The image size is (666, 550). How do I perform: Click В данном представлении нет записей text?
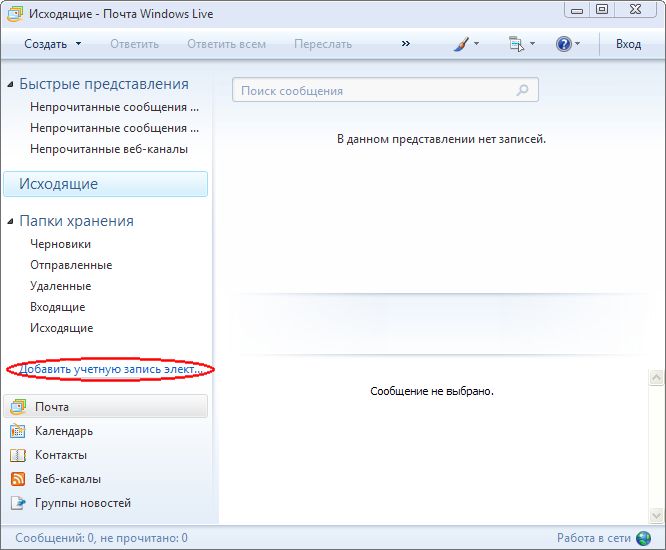click(441, 139)
